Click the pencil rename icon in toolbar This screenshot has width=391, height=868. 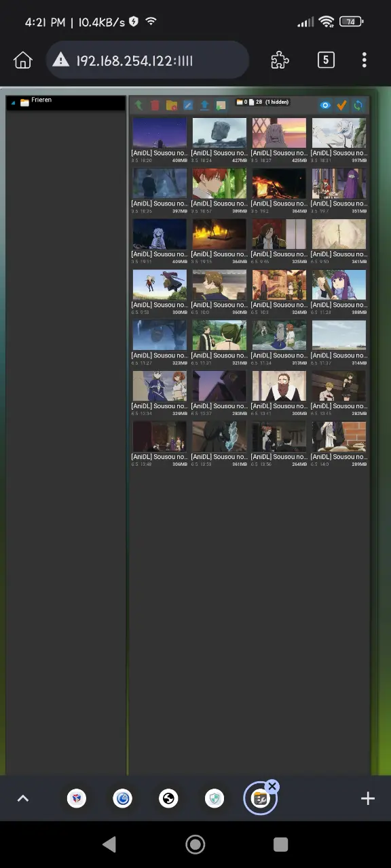pyautogui.click(x=188, y=105)
